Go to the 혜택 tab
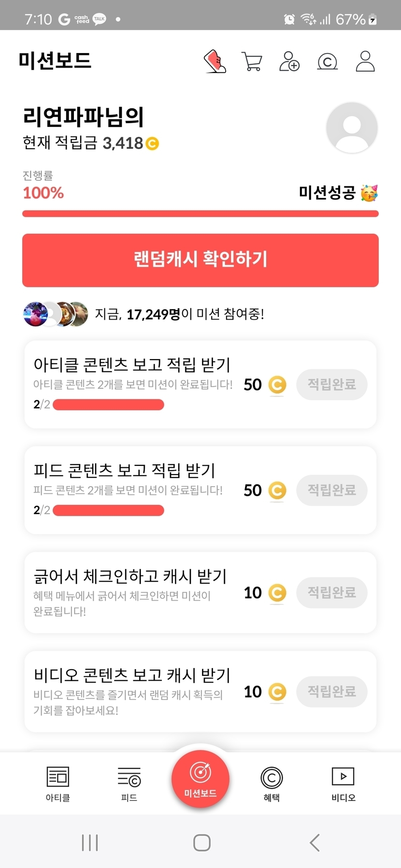This screenshot has height=868, width=401. pyautogui.click(x=272, y=783)
